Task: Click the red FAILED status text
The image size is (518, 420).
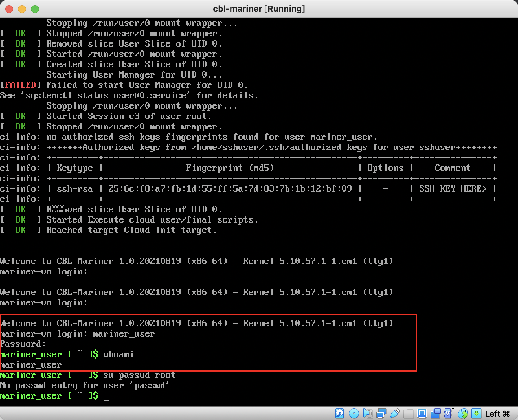Action: pos(20,85)
